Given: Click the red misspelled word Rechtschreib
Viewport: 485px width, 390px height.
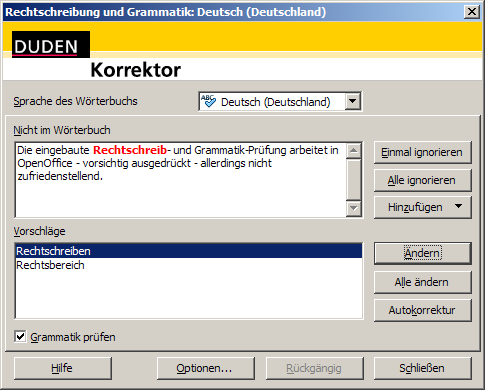Looking at the screenshot, I should (130, 150).
